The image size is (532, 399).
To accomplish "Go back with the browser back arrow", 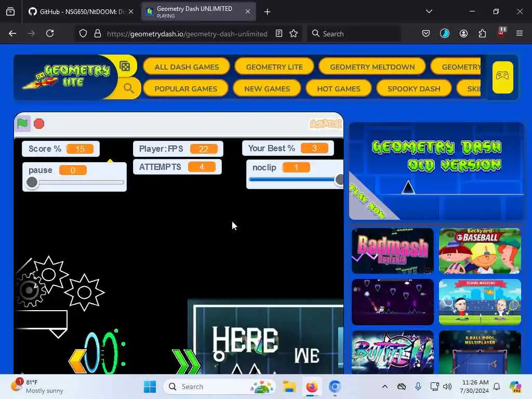I will pyautogui.click(x=12, y=33).
